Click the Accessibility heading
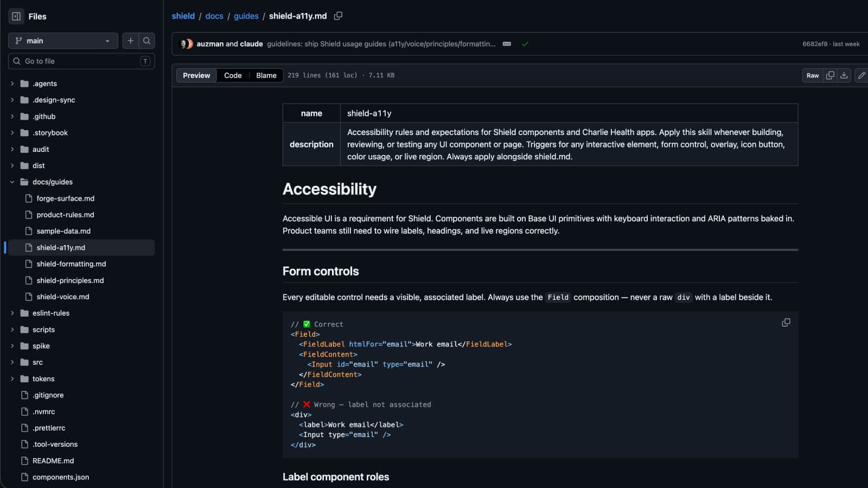 coord(329,189)
